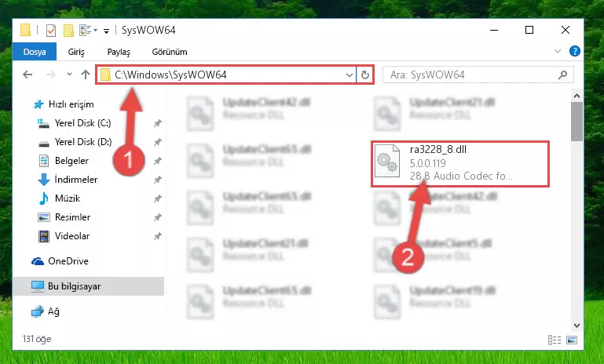This screenshot has height=364, width=604.
Task: Open the blue Help question mark icon
Action: pyautogui.click(x=574, y=51)
